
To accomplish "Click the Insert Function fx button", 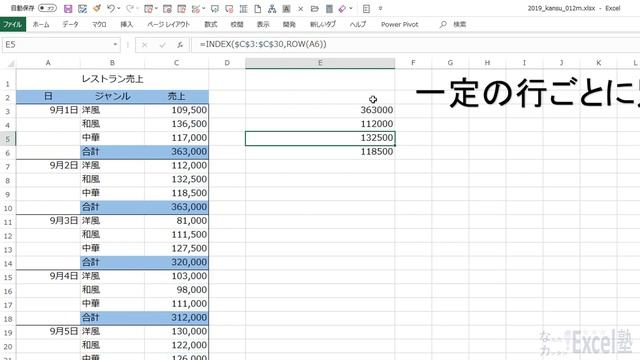I will 180,45.
